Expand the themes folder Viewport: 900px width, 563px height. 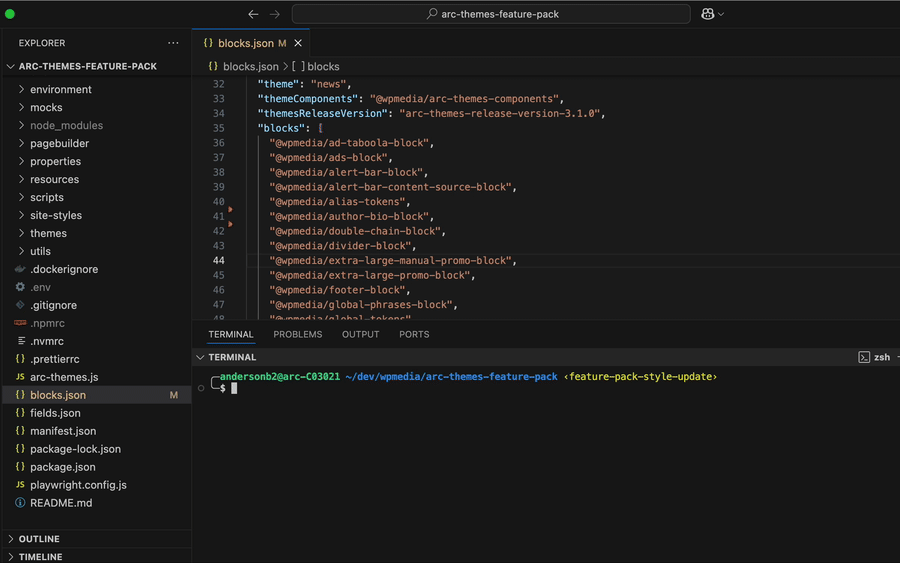21,233
